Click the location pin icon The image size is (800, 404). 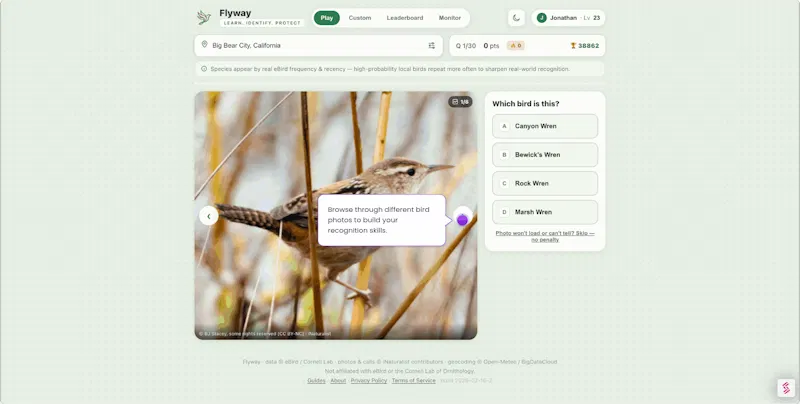click(x=205, y=45)
